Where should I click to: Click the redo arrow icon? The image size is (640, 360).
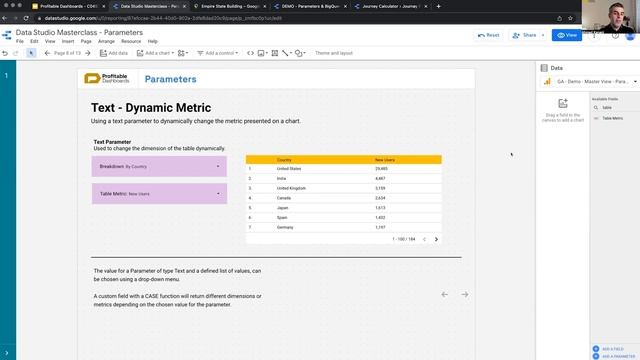tap(16, 53)
